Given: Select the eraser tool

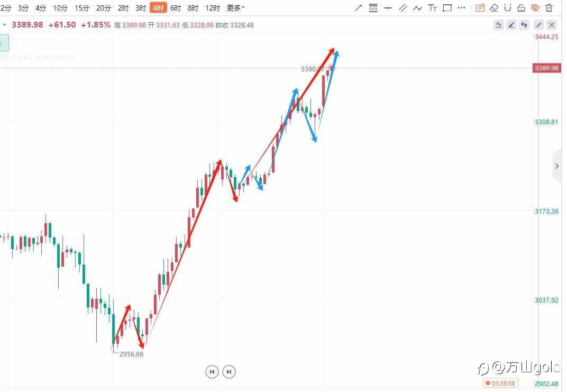Looking at the screenshot, I should (494, 7).
